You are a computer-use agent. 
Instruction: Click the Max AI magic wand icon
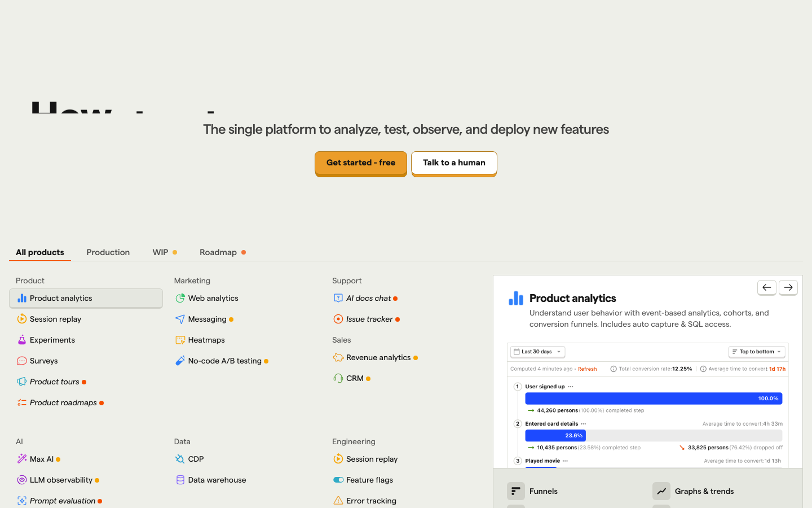point(21,459)
